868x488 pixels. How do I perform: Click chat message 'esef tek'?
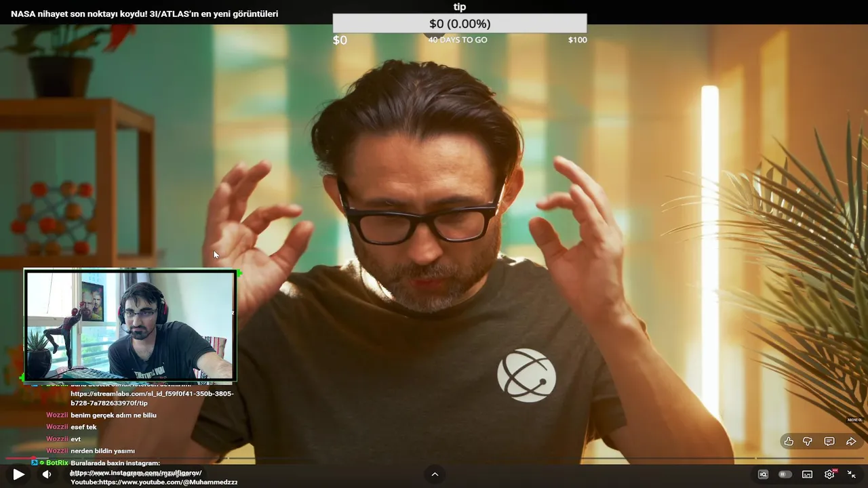tap(83, 427)
